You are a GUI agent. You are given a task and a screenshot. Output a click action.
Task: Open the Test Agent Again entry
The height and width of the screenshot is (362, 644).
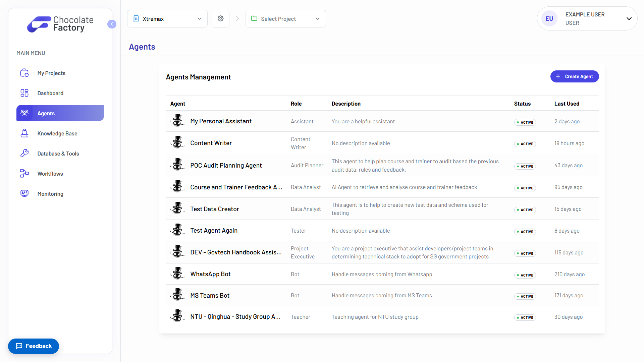214,231
